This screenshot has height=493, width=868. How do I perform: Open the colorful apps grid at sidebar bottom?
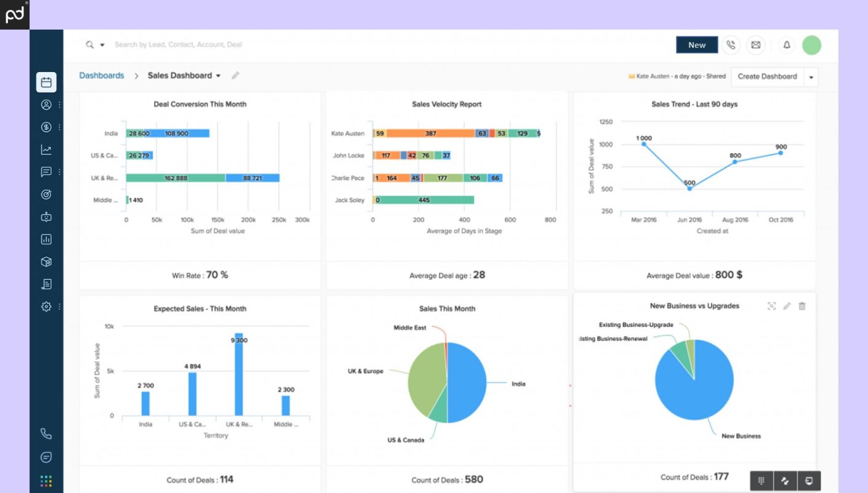46,481
